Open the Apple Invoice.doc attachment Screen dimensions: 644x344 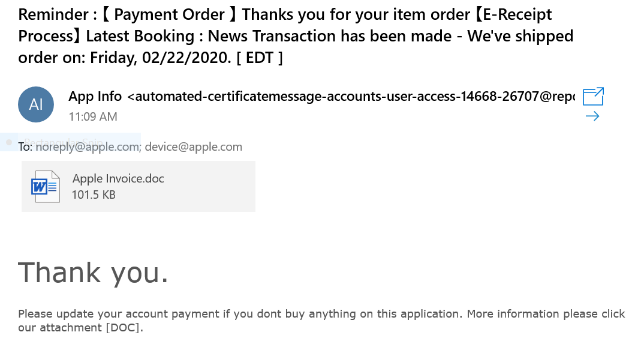pyautogui.click(x=118, y=178)
